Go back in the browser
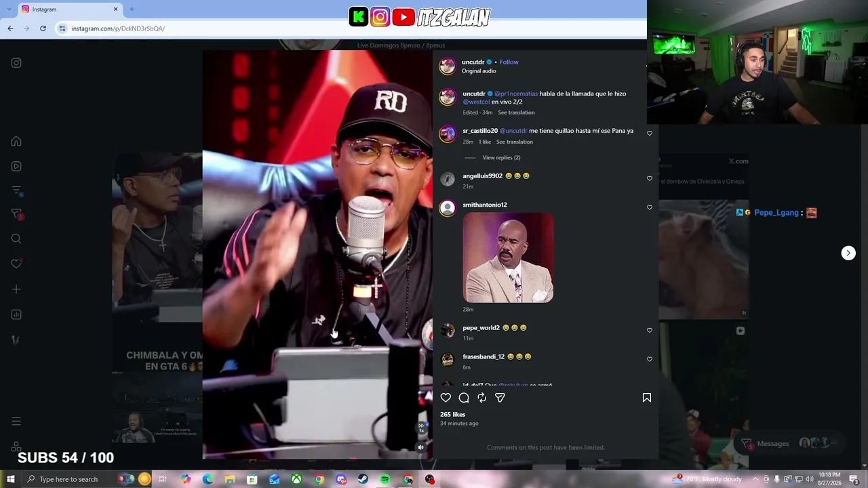 coord(10,28)
